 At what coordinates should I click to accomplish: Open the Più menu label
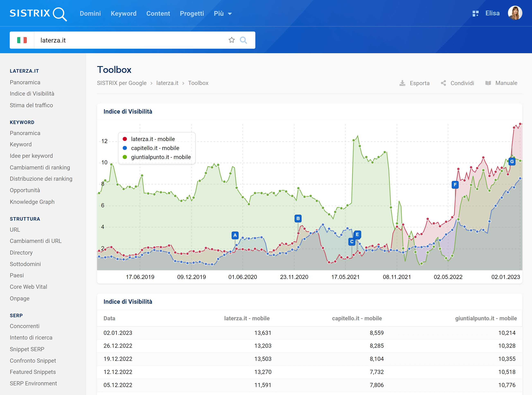[219, 13]
